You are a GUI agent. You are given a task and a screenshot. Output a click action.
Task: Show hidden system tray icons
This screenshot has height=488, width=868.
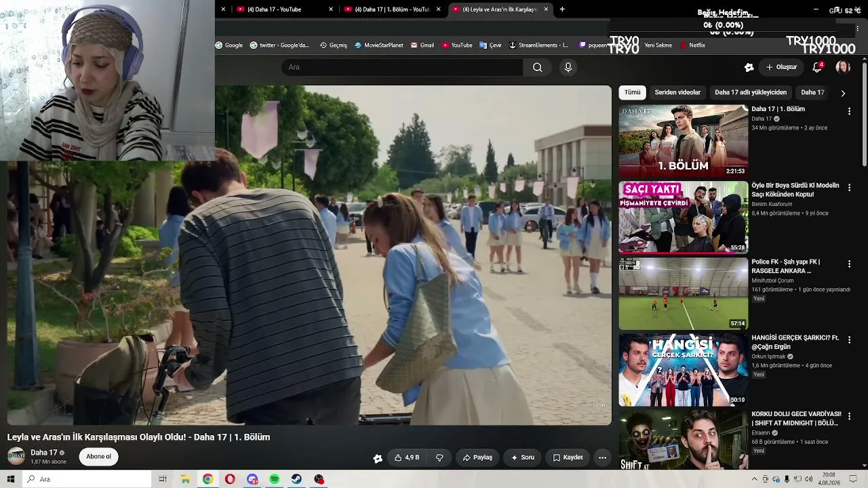tap(755, 479)
